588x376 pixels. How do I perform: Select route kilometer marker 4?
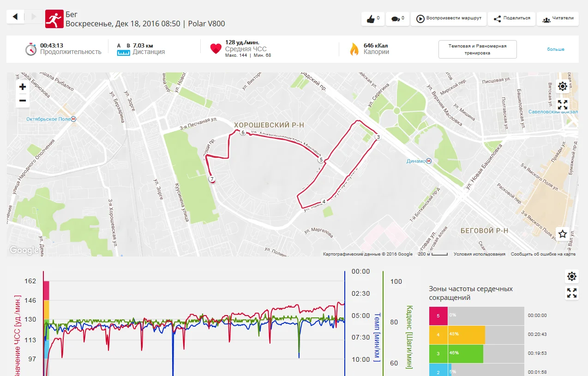[x=324, y=202]
